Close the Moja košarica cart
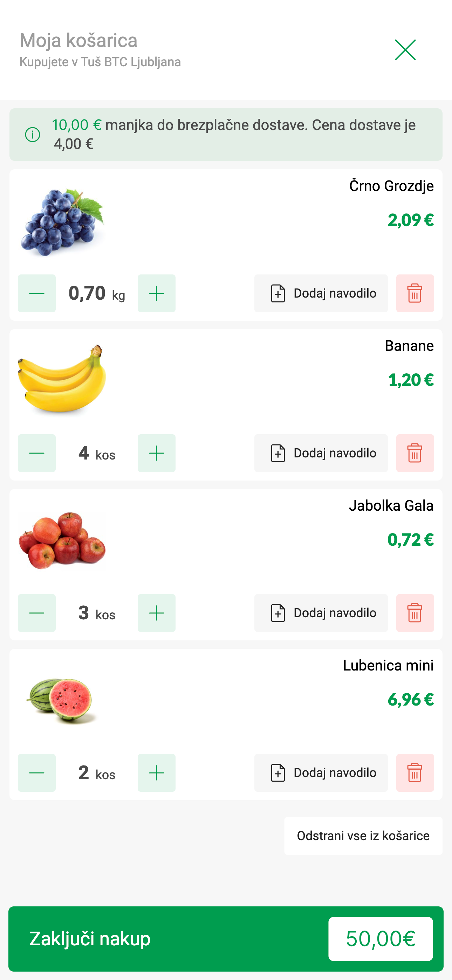 point(405,50)
